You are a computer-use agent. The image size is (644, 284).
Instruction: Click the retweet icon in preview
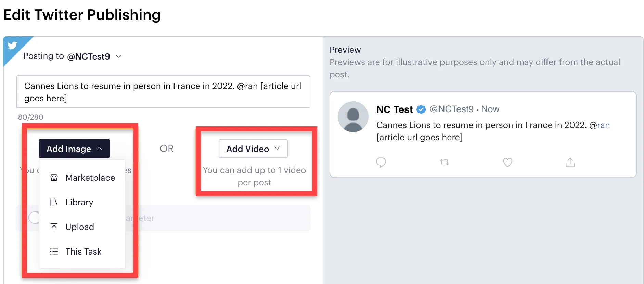(x=445, y=162)
